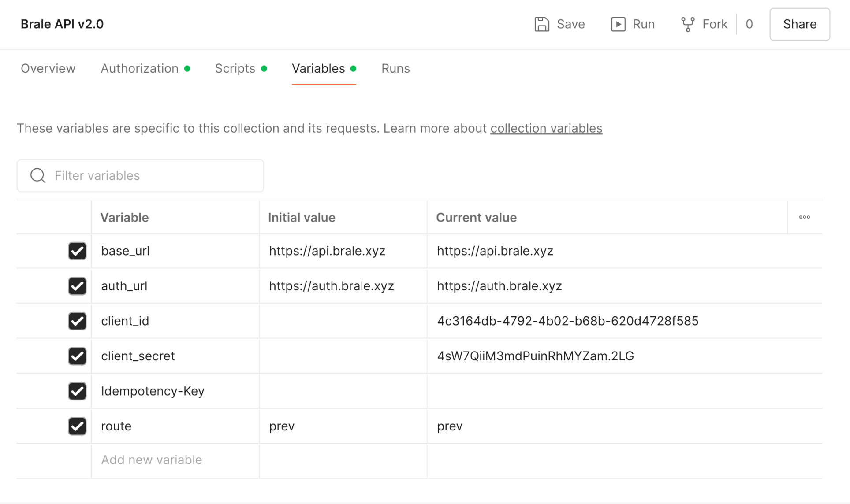
Task: Click the Share button
Action: coord(799,24)
